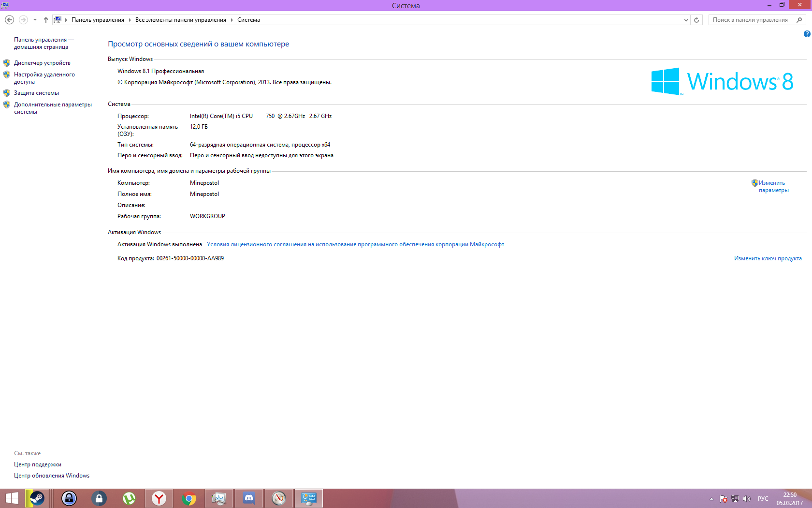Click 'Изменить ключ продукта' link
This screenshot has height=508, width=812.
(x=768, y=258)
